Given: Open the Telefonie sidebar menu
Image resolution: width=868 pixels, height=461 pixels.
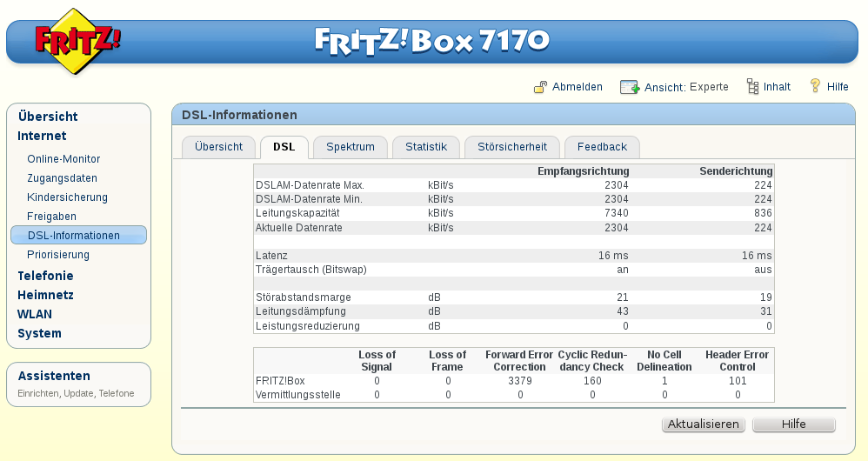Looking at the screenshot, I should point(45,276).
